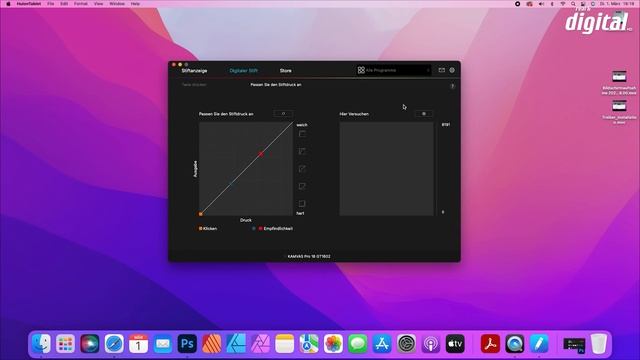Click inside the Hier Versuchen drawing area
This screenshot has width=640, height=360.
point(387,169)
